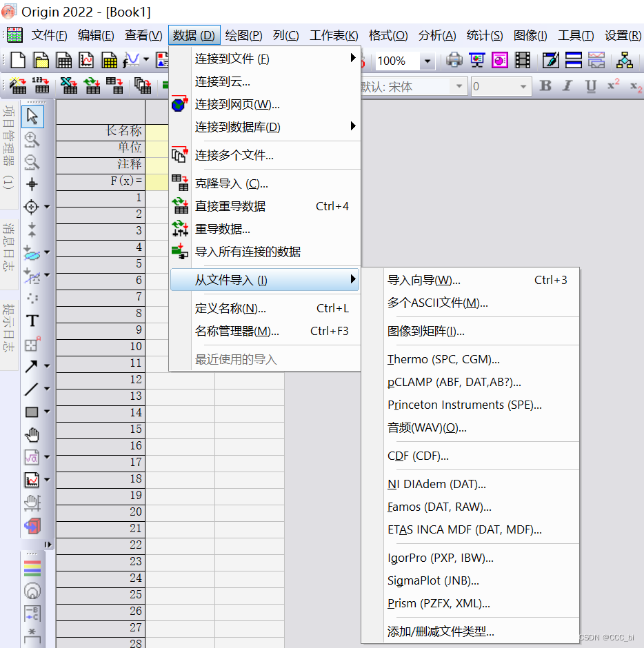Open a project with the Open folder icon
644x648 pixels.
(41, 61)
